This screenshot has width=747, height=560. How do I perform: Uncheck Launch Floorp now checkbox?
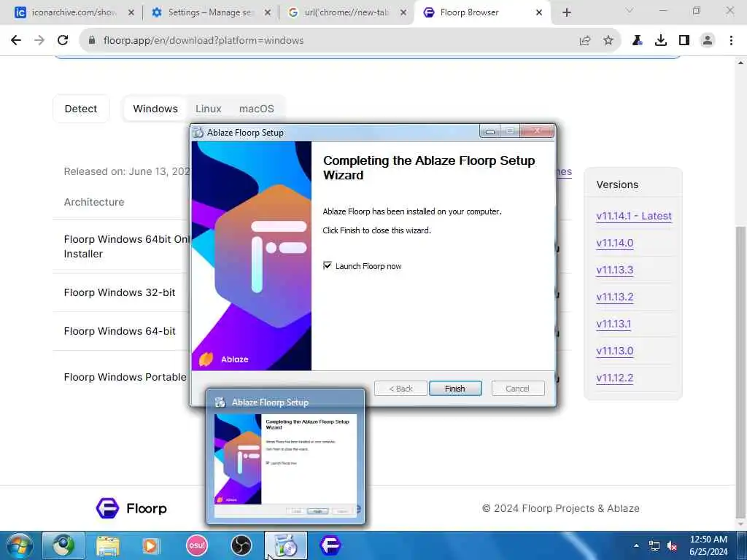tap(328, 265)
